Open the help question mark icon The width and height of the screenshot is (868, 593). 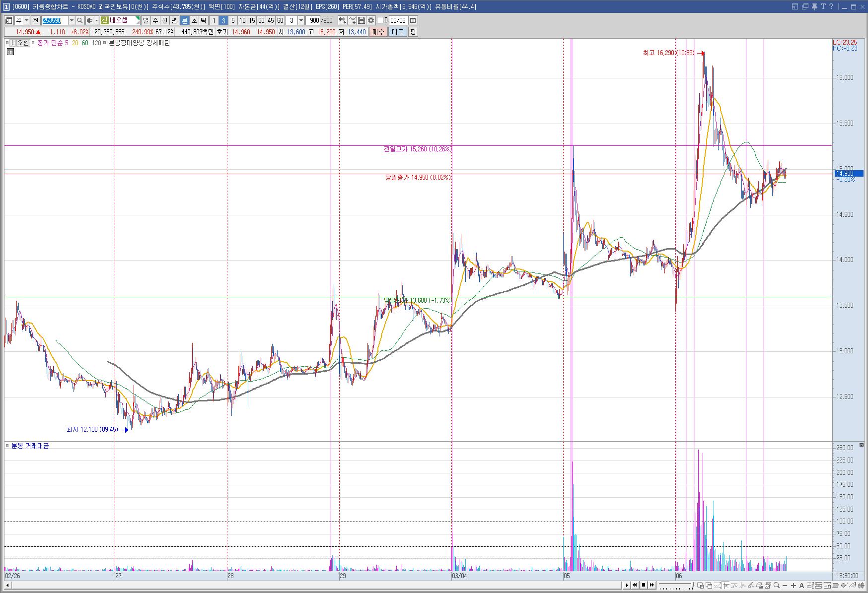click(831, 6)
